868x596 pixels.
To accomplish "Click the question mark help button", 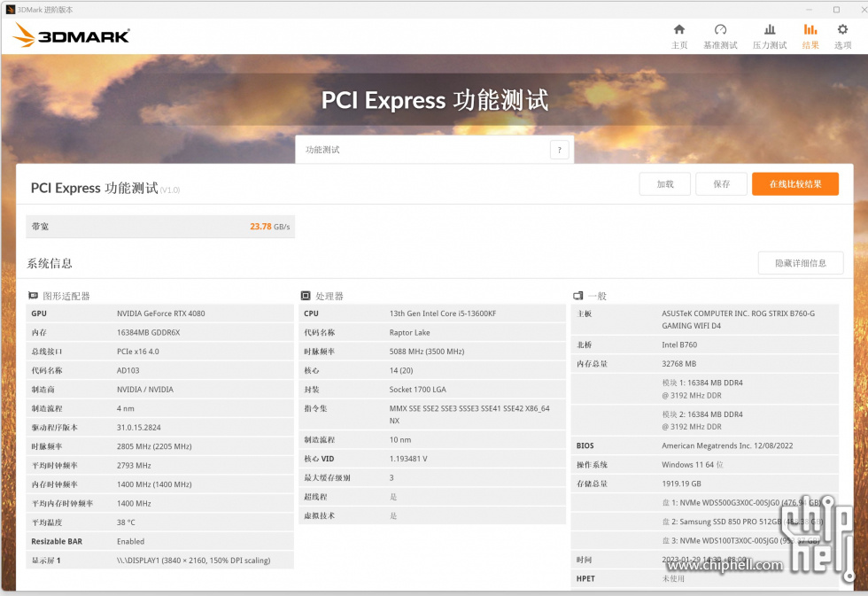I will pos(560,150).
